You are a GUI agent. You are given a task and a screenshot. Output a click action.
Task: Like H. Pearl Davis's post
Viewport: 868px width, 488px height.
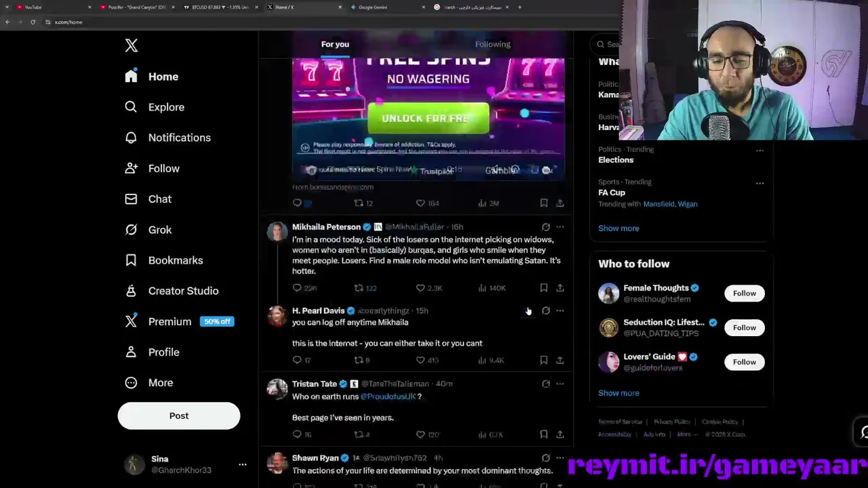(427, 361)
